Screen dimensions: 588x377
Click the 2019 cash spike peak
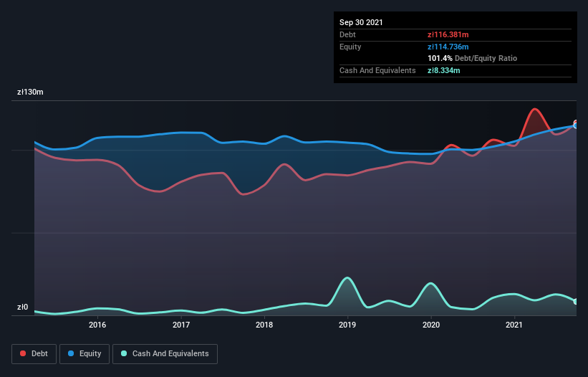click(347, 278)
